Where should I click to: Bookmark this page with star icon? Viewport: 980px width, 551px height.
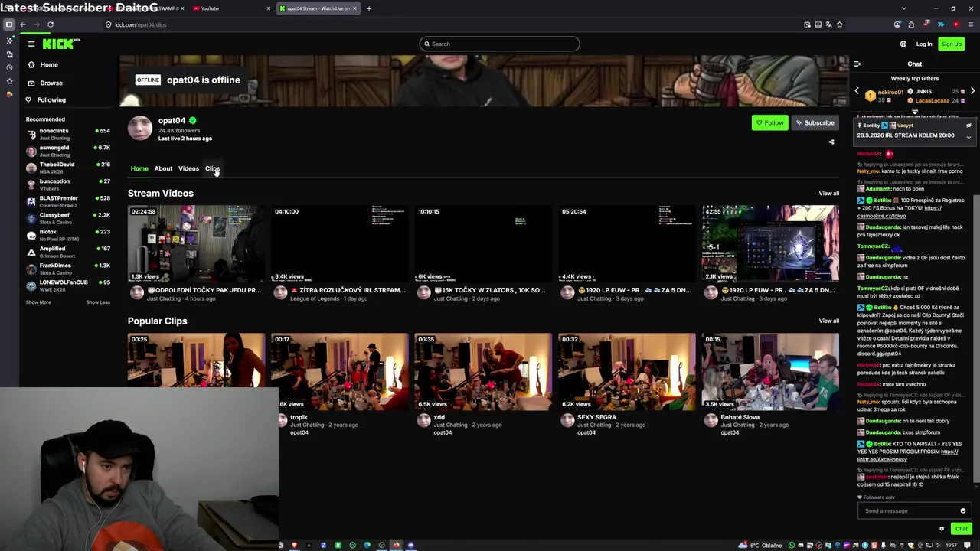[839, 24]
